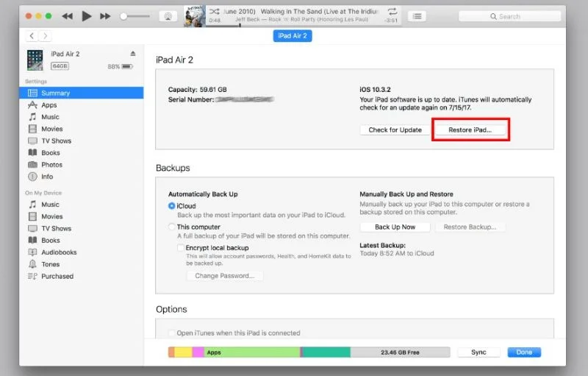The image size is (588, 376).
Task: Select the iCloud backup radio button
Action: pos(172,205)
